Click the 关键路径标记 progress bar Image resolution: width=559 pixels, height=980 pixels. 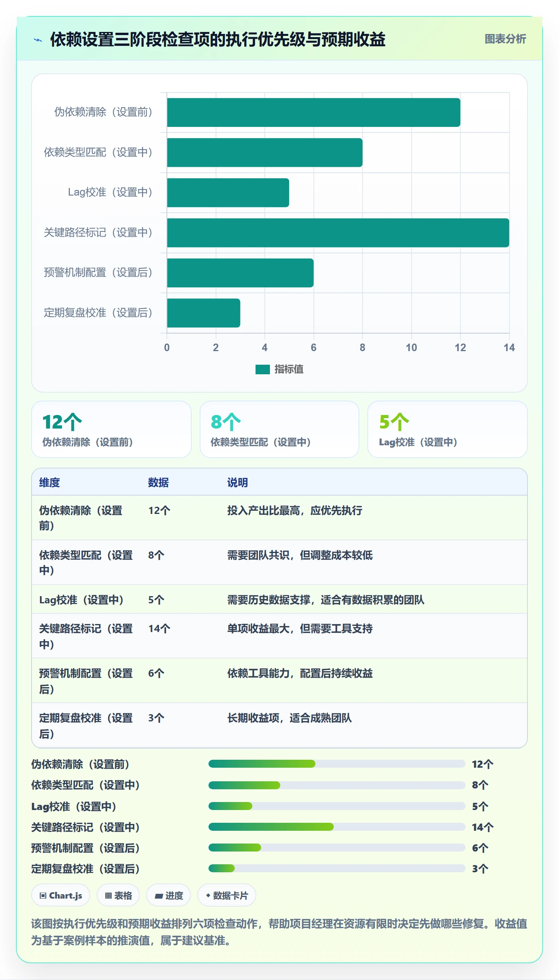pyautogui.click(x=337, y=827)
